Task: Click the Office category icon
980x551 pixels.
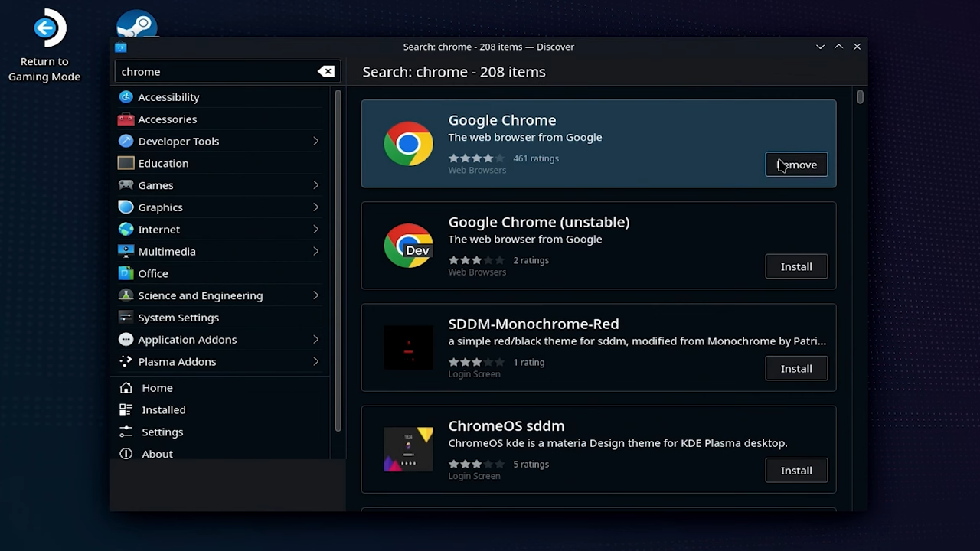Action: (126, 273)
